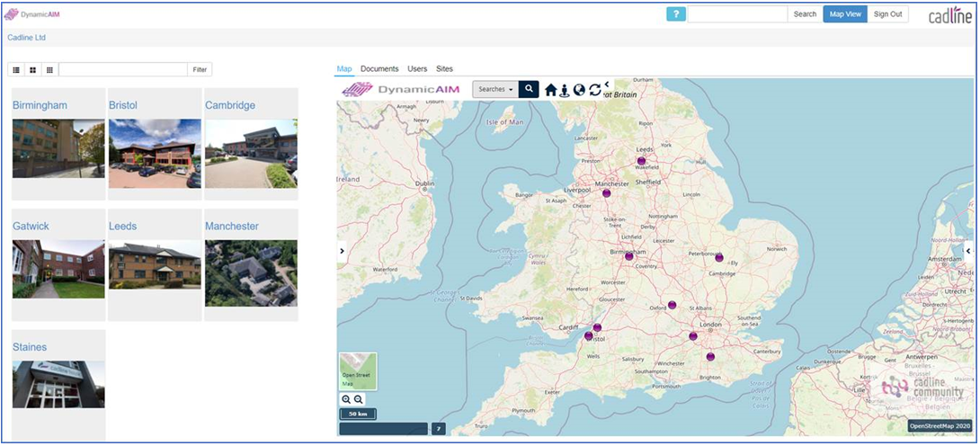Click the Open Street Map basemap thumbnail

pos(358,371)
